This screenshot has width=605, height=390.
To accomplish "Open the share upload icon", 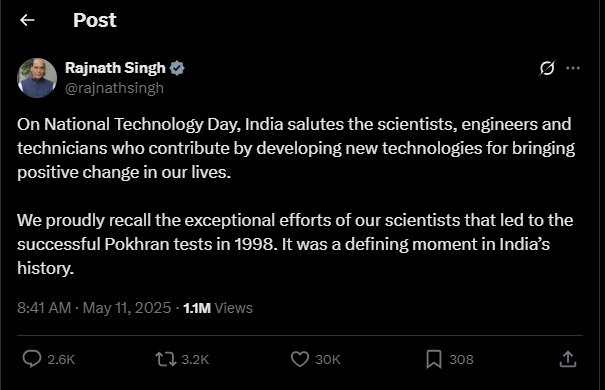I will point(568,359).
